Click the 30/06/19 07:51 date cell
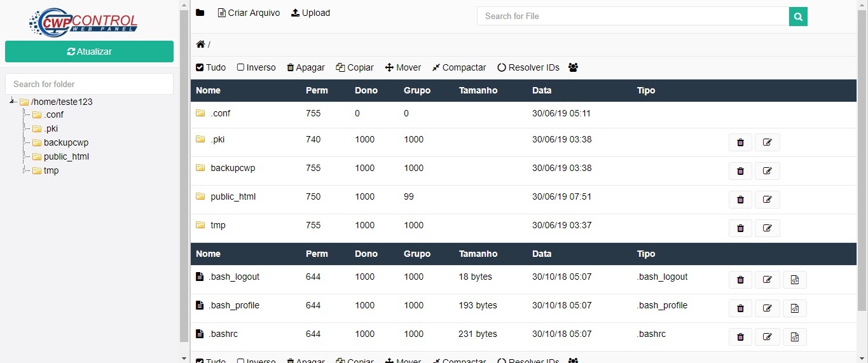This screenshot has width=868, height=363. tap(562, 196)
